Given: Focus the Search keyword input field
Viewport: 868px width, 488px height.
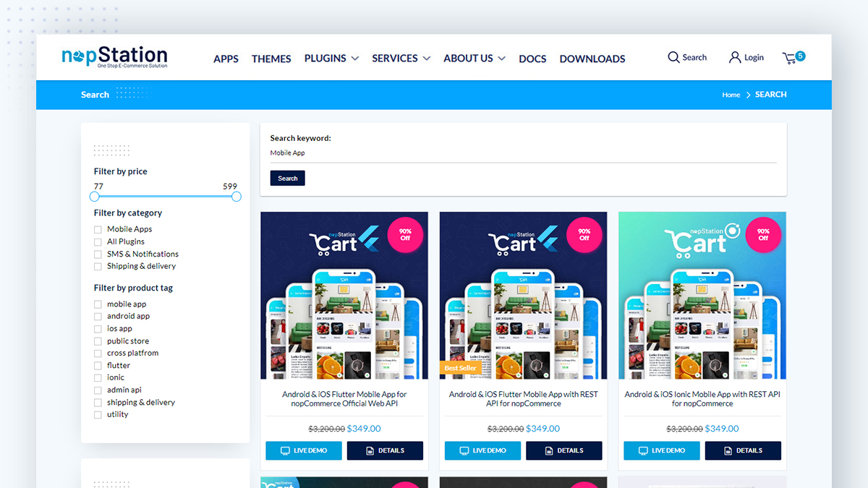Looking at the screenshot, I should pyautogui.click(x=524, y=153).
